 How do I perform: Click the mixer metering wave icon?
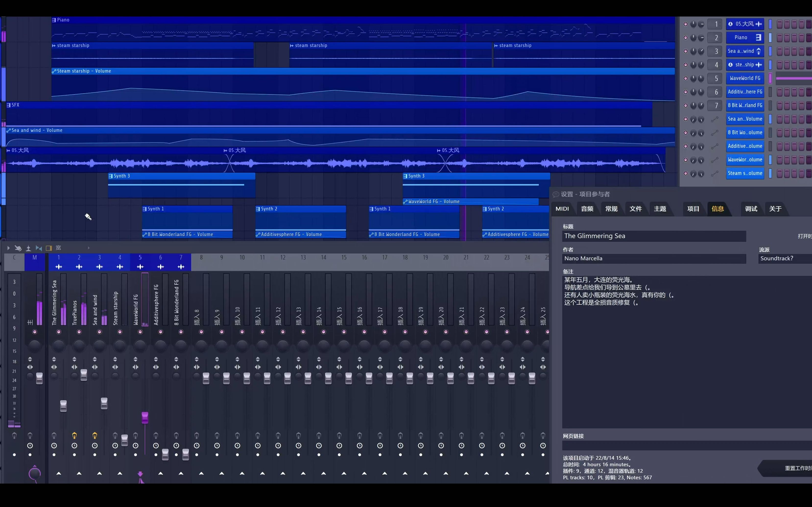pos(28,248)
